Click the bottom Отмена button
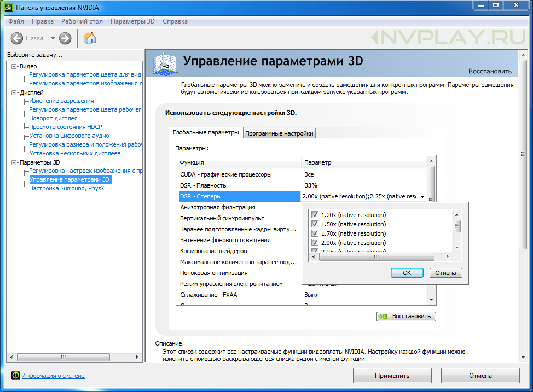 [x=480, y=376]
